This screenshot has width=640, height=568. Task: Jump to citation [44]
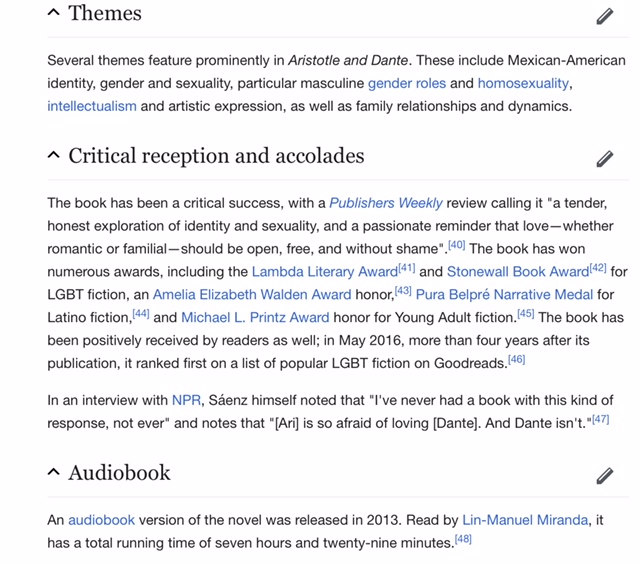(141, 313)
